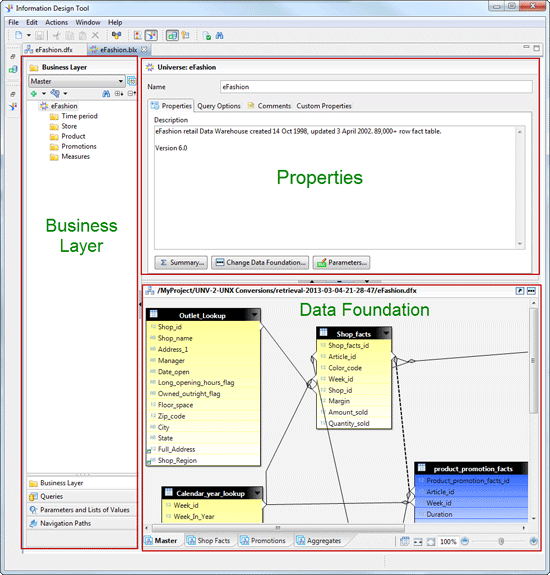Click the fit-width icon beside 100% zoom
This screenshot has width=550, height=575.
(x=418, y=542)
